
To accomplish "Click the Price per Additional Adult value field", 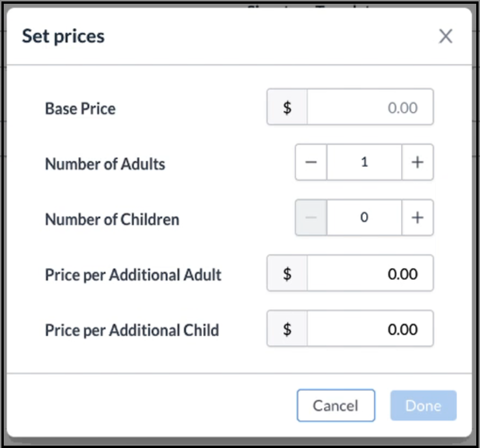I will pyautogui.click(x=372, y=273).
